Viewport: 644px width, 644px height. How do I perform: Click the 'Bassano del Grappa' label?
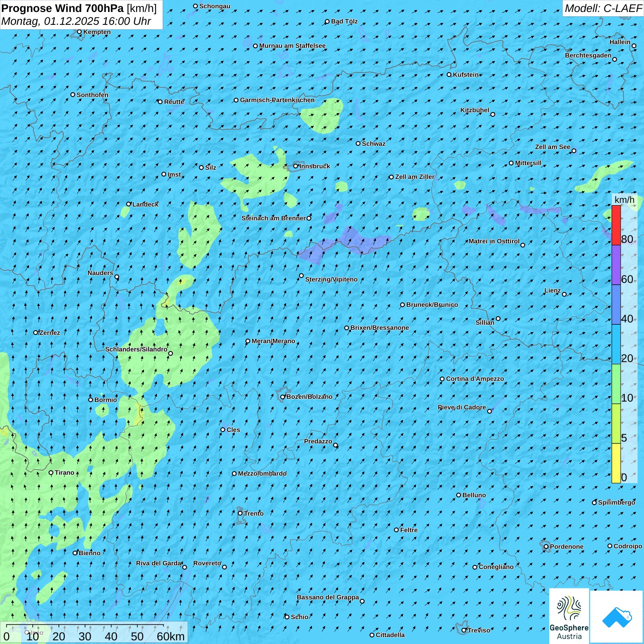click(328, 598)
